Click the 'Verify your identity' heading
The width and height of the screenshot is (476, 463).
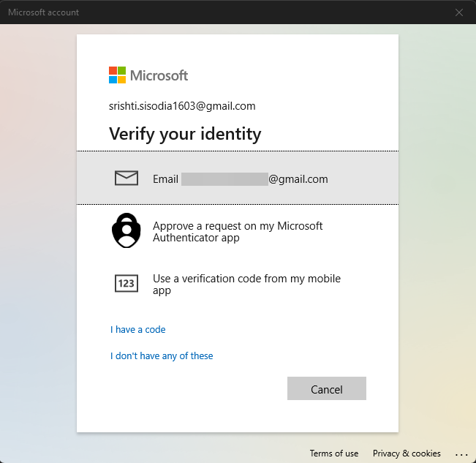[185, 133]
